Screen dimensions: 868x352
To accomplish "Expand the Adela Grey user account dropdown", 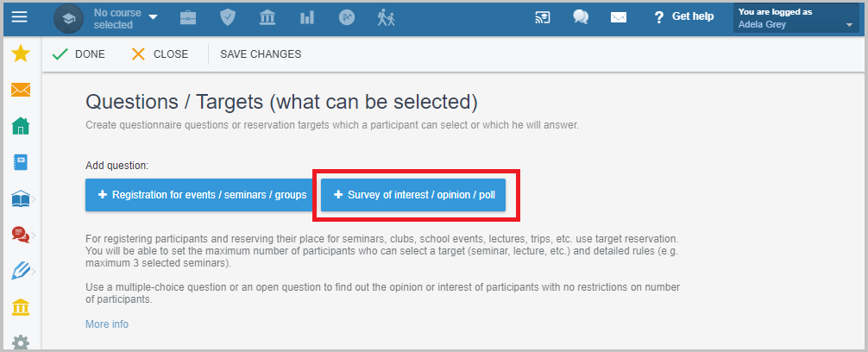I will click(x=796, y=18).
